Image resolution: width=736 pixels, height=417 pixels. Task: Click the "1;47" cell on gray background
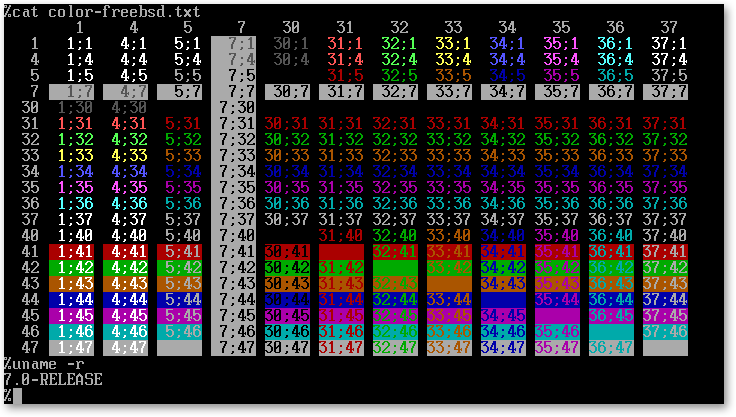pos(71,348)
